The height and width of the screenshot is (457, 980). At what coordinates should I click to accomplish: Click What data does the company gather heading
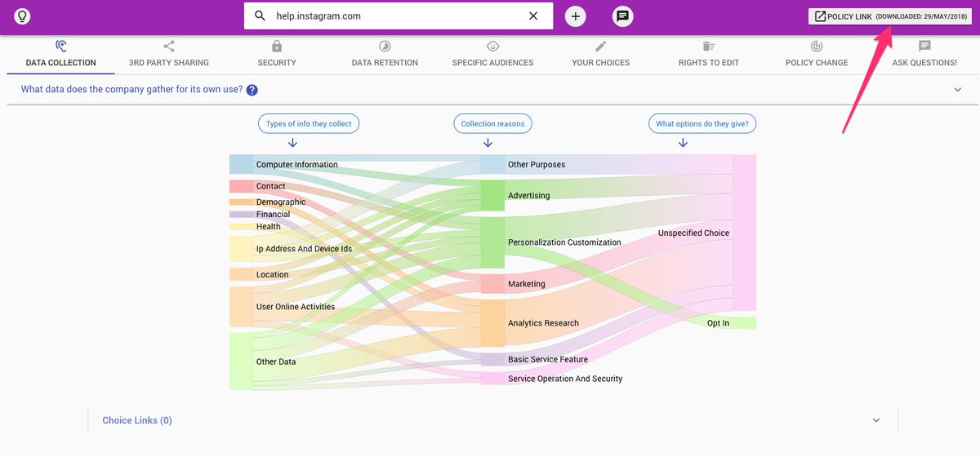click(131, 90)
